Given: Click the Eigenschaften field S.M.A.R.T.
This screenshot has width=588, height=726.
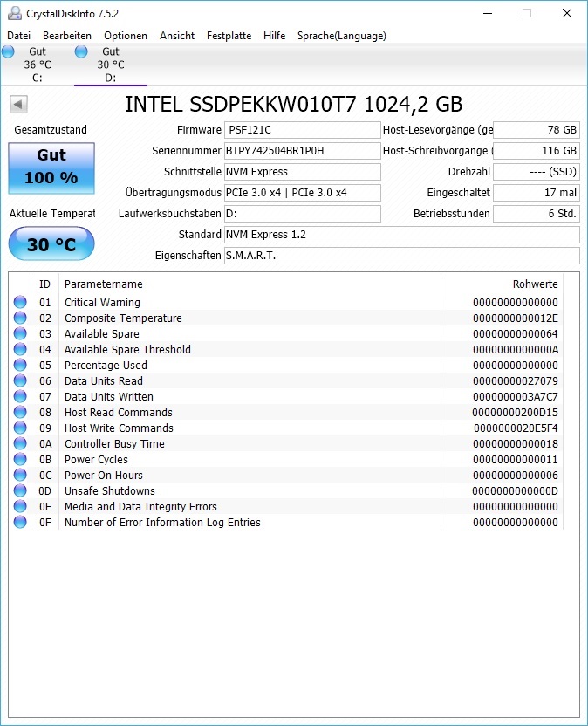Looking at the screenshot, I should click(402, 255).
